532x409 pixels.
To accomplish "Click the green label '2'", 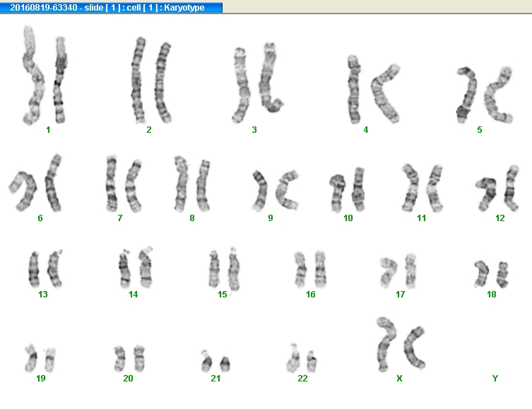I will point(149,130).
